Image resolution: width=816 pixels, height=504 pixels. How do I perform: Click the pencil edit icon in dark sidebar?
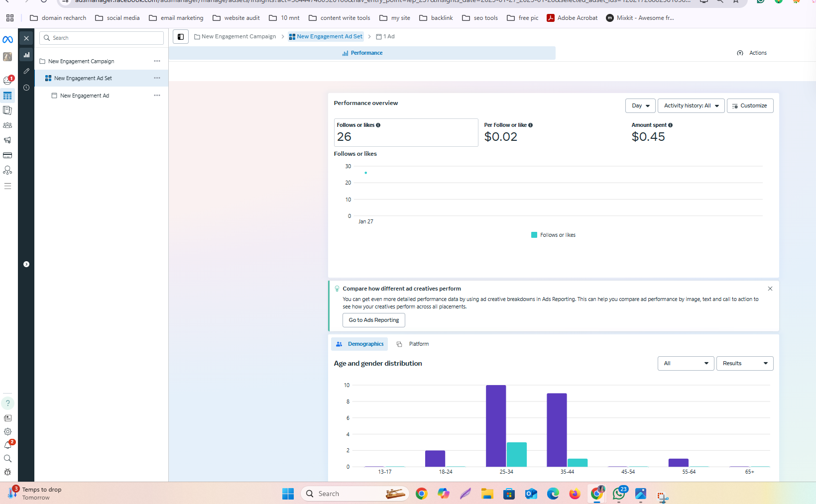26,71
